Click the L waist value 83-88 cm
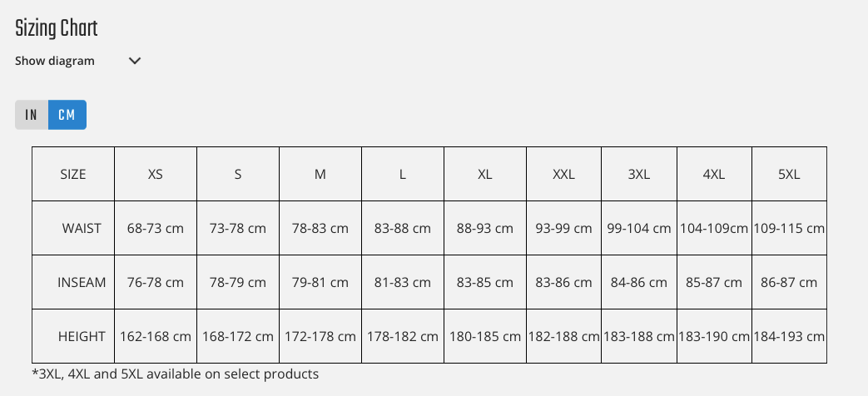 coord(403,228)
